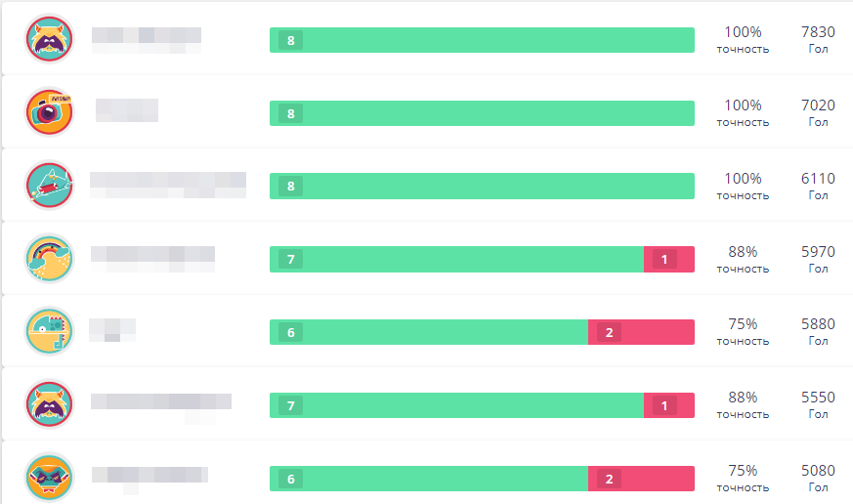This screenshot has height=504, width=853.
Task: Click the 88% точность scoring 5970
Action: coord(743,260)
